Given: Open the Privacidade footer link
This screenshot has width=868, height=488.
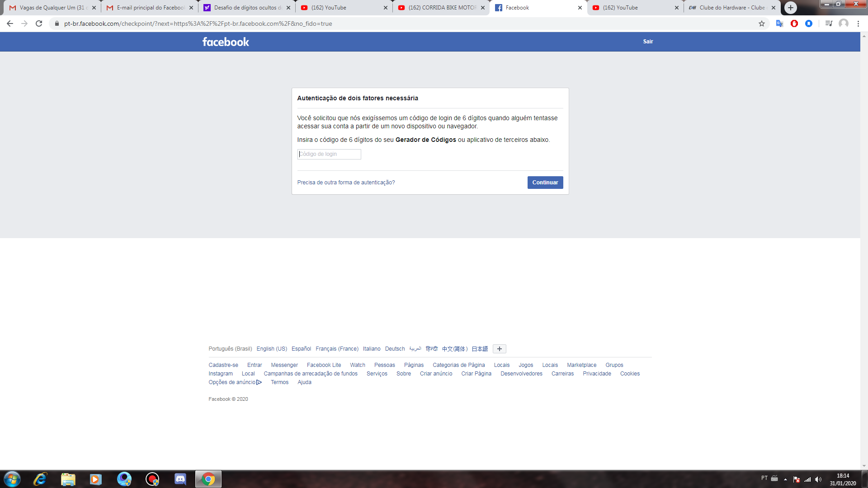Looking at the screenshot, I should [597, 374].
